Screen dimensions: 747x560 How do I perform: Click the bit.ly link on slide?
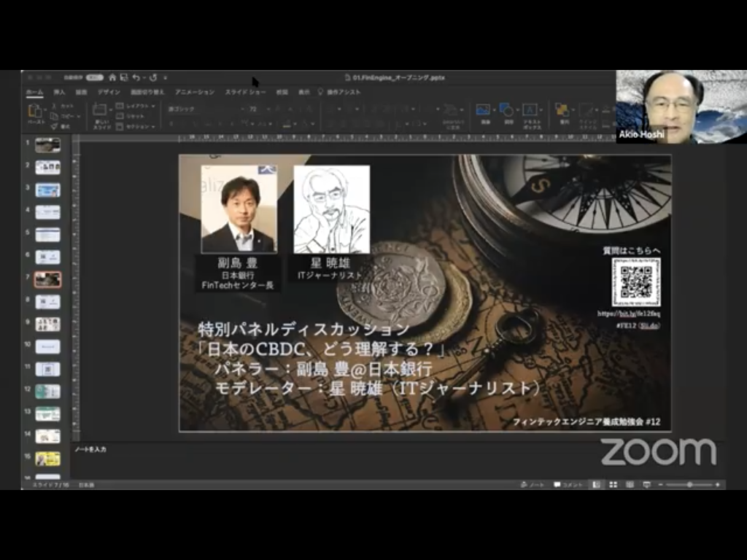629,314
